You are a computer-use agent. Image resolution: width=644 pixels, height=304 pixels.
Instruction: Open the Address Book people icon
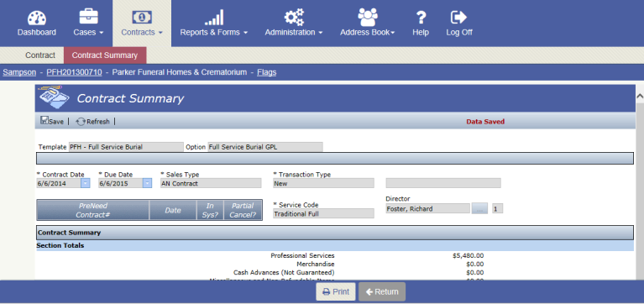coord(367,18)
